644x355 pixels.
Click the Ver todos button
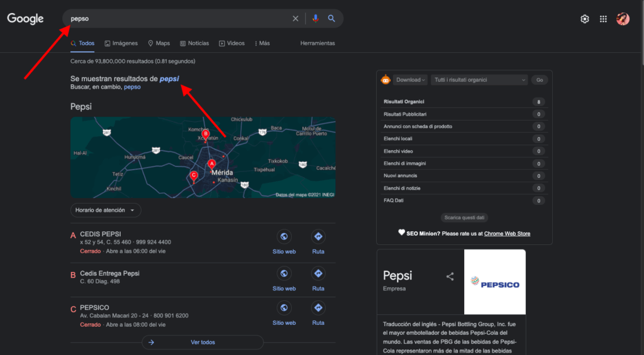point(203,342)
